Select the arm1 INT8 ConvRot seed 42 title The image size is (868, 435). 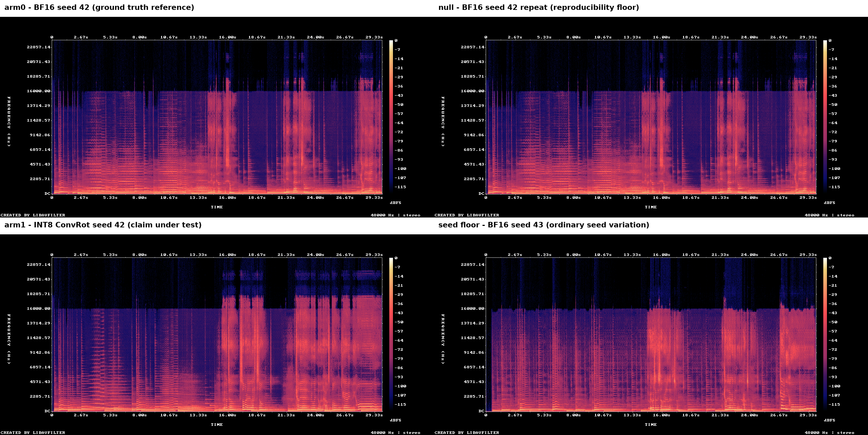click(x=103, y=225)
